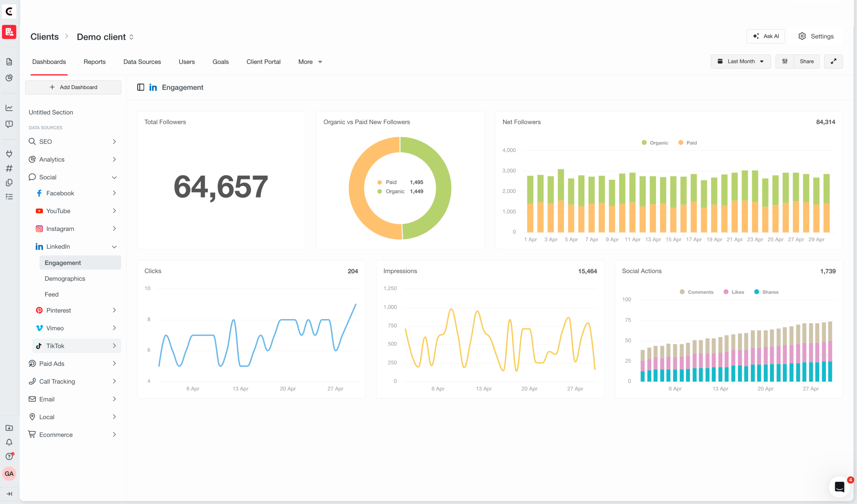Expand the SEO section chevron
The width and height of the screenshot is (857, 504).
(114, 142)
